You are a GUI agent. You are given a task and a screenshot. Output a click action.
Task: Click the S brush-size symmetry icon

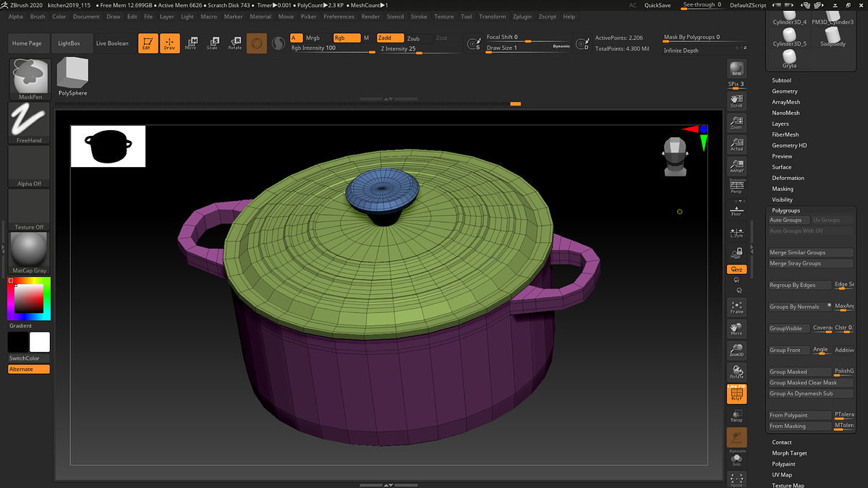click(x=474, y=45)
